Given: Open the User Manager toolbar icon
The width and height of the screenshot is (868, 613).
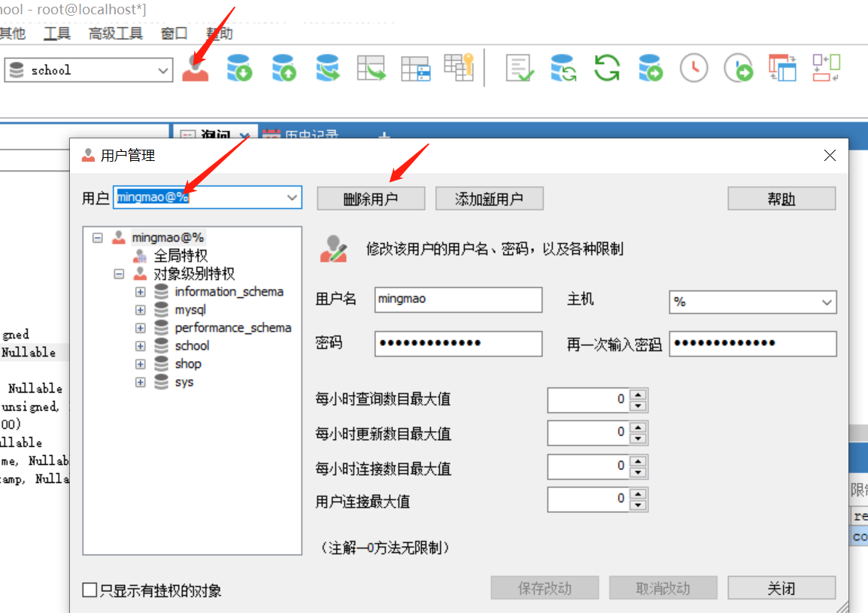Looking at the screenshot, I should pos(196,68).
